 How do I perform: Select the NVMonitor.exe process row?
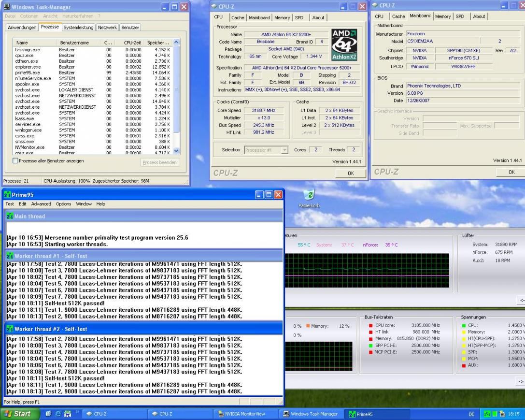pos(93,147)
